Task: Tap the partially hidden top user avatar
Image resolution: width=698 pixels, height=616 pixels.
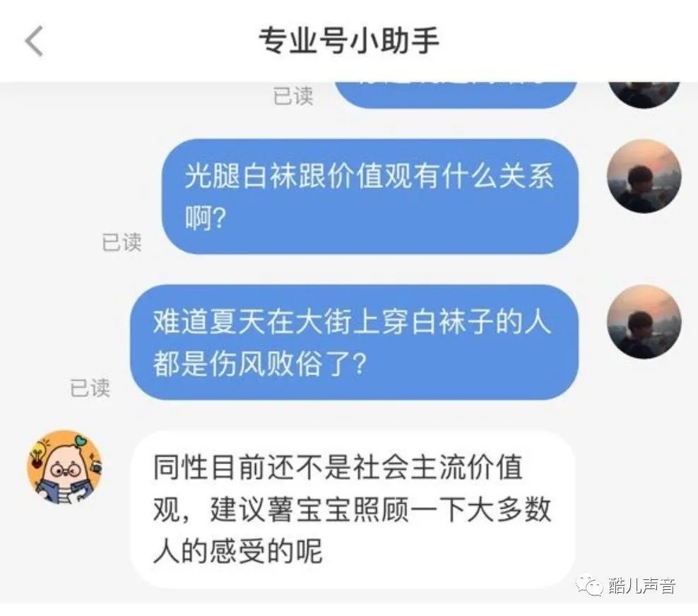Action: (x=644, y=95)
